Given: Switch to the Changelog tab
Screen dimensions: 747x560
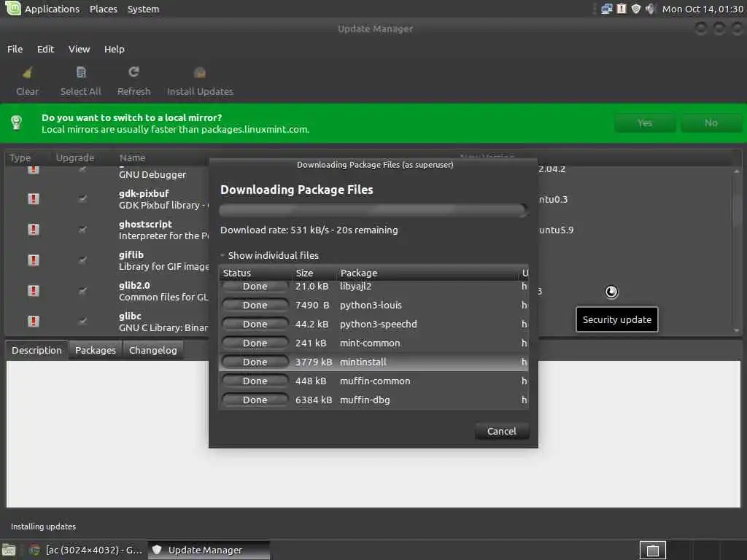Looking at the screenshot, I should click(x=153, y=351).
